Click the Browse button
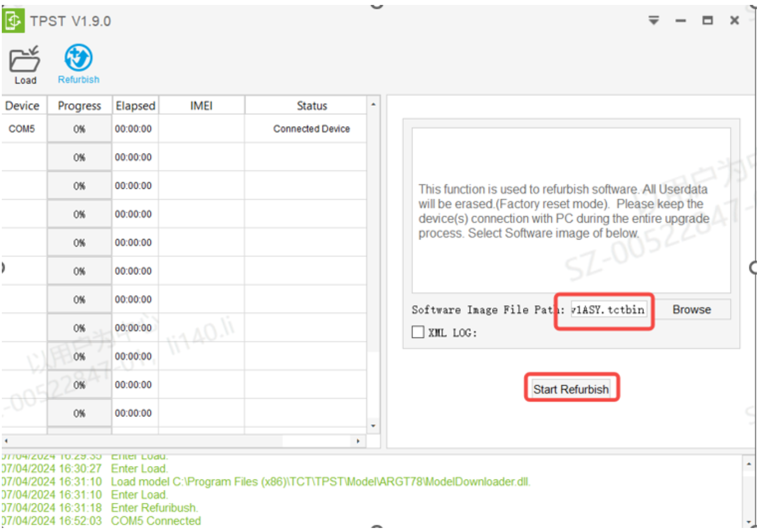This screenshot has width=765, height=532. [x=691, y=310]
